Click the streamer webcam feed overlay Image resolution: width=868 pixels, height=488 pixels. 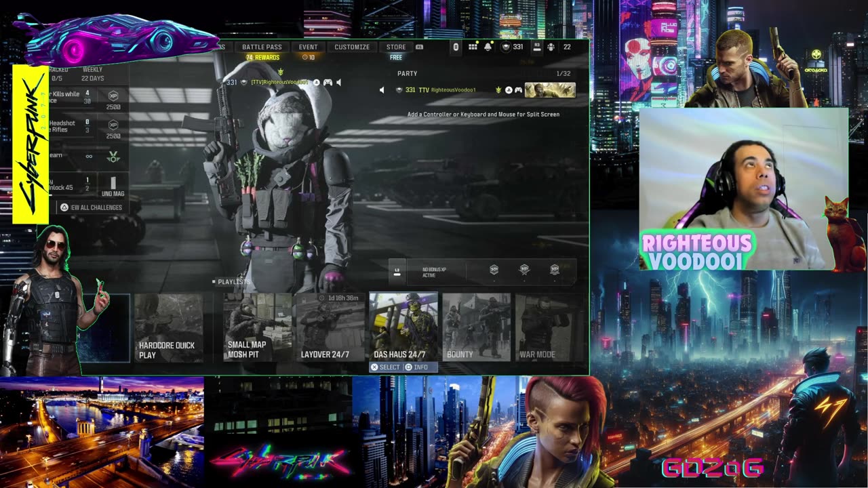coord(744,189)
